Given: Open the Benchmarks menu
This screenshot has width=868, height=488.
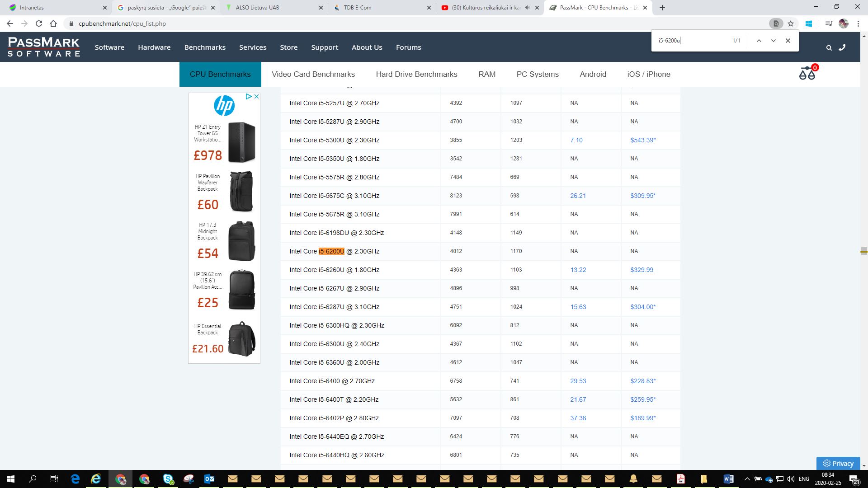Looking at the screenshot, I should coord(205,47).
